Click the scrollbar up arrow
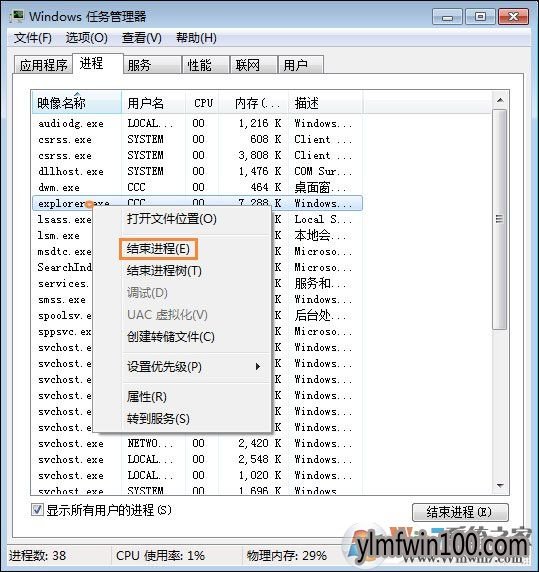Screen dimensions: 539x572 (x=500, y=100)
